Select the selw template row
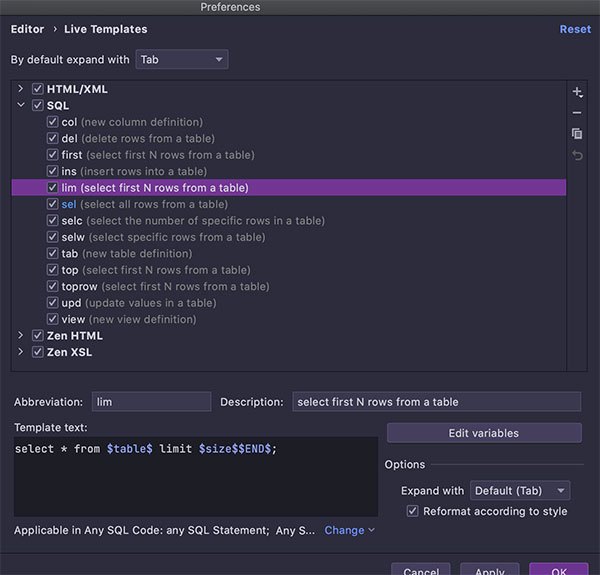600x575 pixels. (x=289, y=237)
